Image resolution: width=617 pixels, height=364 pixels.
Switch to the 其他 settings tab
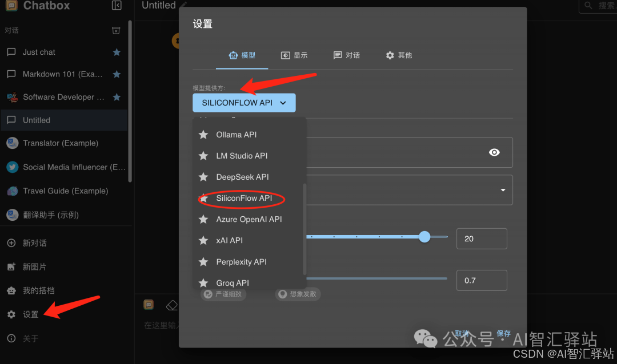399,55
